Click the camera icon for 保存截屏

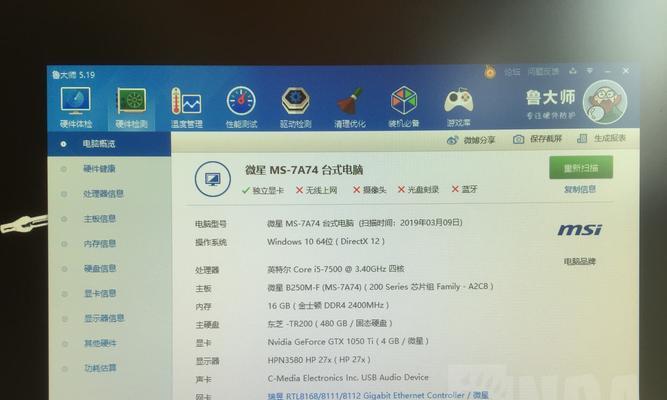[x=518, y=139]
